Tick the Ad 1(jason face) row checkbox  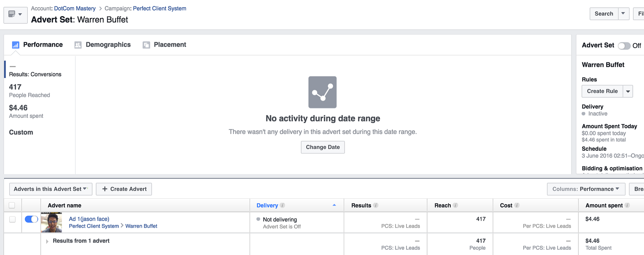click(x=12, y=219)
